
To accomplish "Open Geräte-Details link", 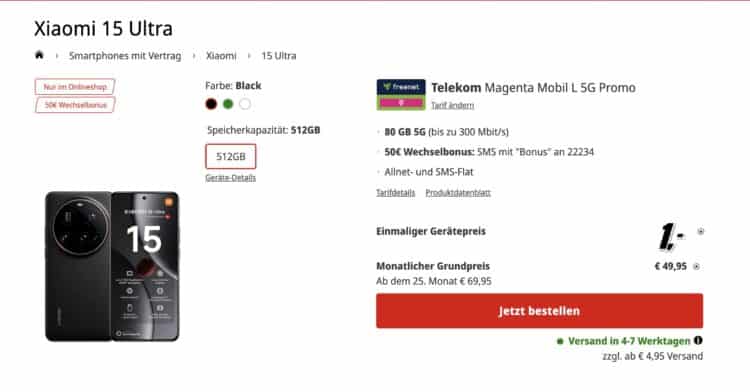I will (x=231, y=178).
